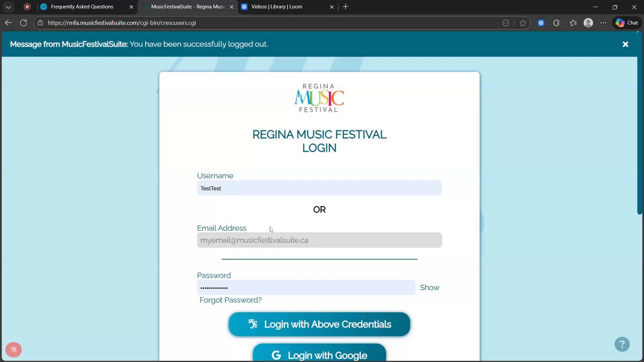This screenshot has width=644, height=362.
Task: Open the Loom extension icon
Action: pyautogui.click(x=541, y=23)
